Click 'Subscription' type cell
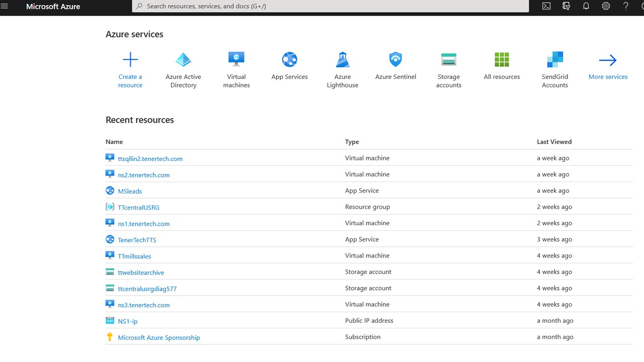This screenshot has height=362, width=644. click(363, 337)
